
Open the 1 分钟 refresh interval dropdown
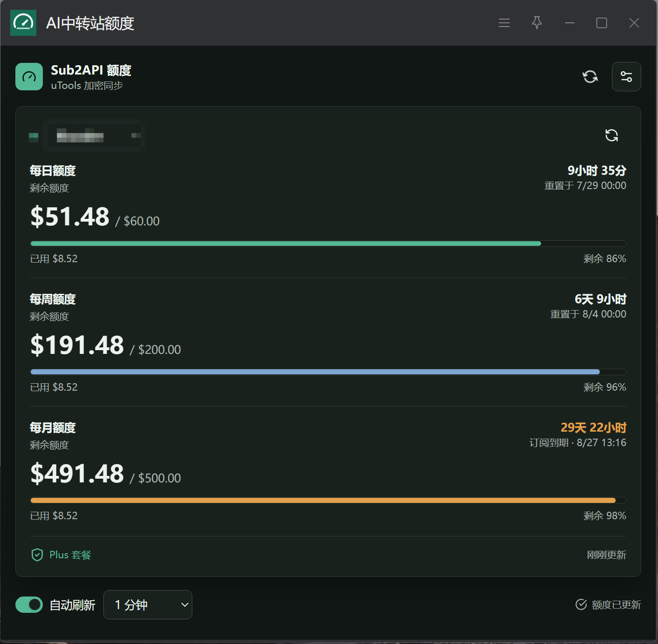pyautogui.click(x=148, y=605)
